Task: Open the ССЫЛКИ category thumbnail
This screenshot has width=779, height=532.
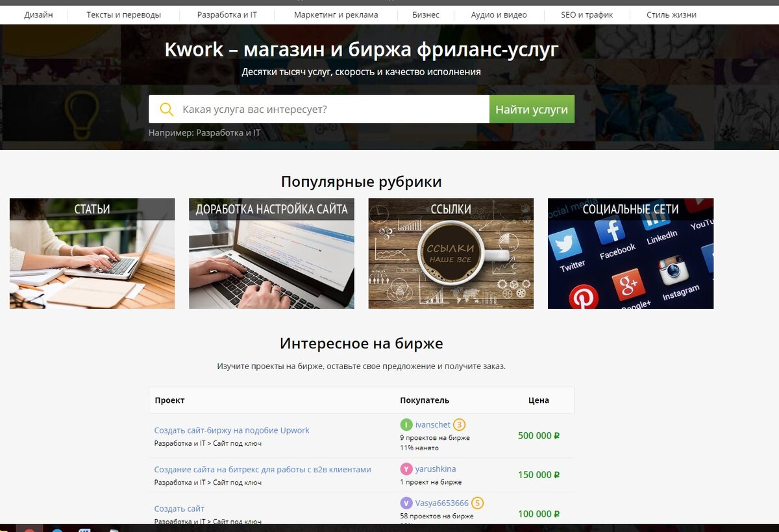Action: 451,254
